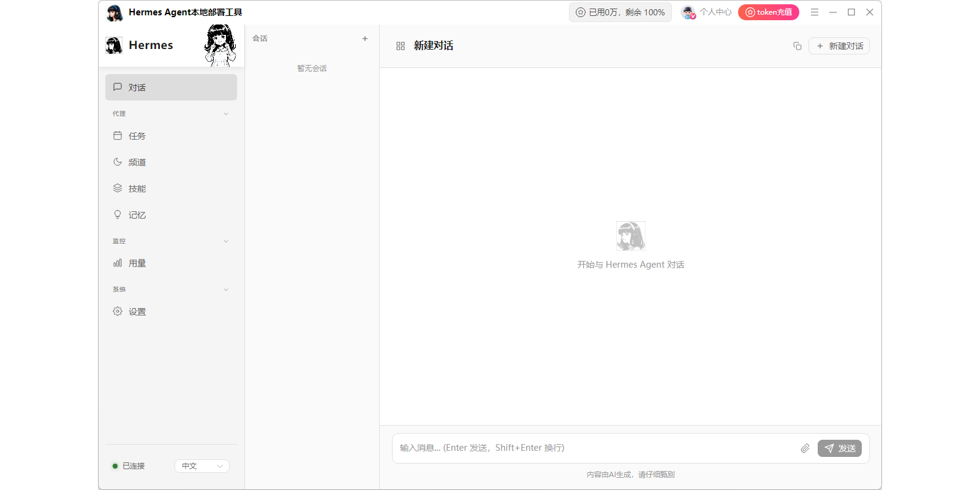980x490 pixels.
Task: Click the anime girl illustration in sidebar header
Action: 221,45
